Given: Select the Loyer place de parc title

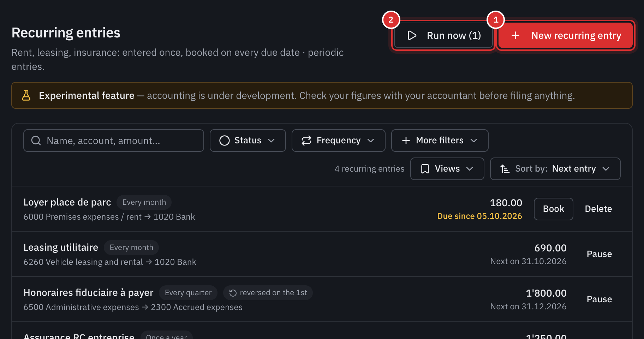Looking at the screenshot, I should coord(67,202).
